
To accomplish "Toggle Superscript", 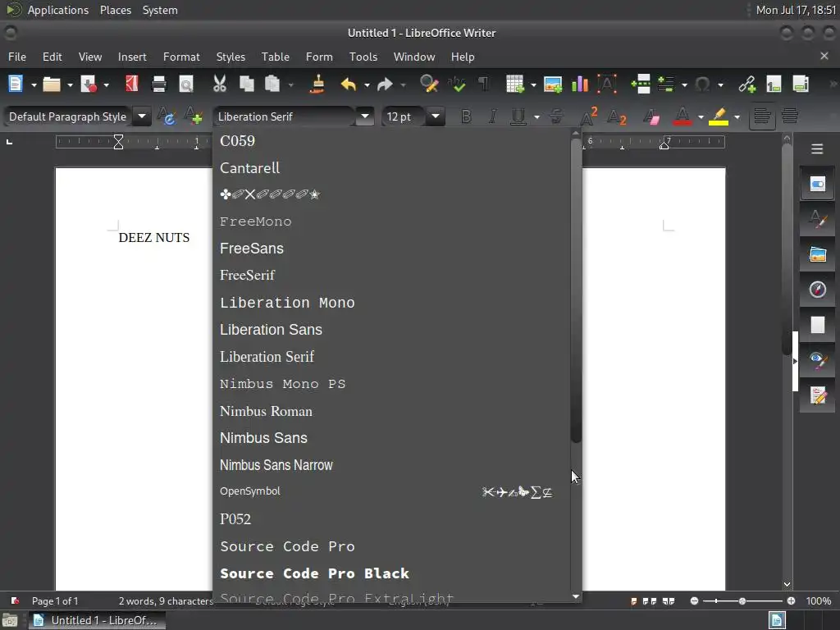I will pos(589,116).
